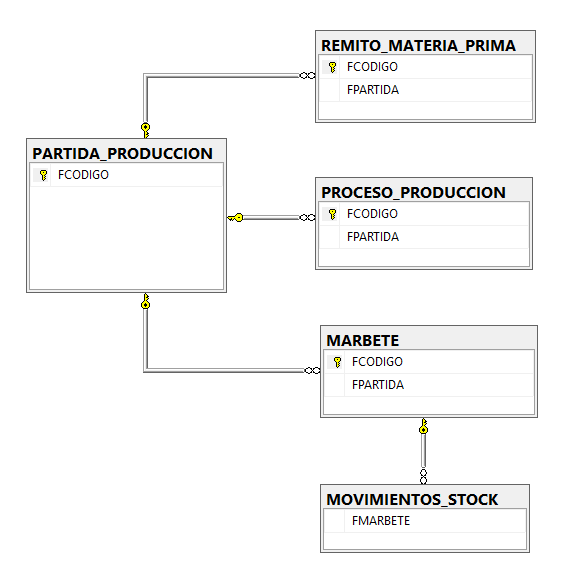Select the MOVIMIENTOS_STOCK table header
The width and height of the screenshot is (565, 586).
pos(425,497)
